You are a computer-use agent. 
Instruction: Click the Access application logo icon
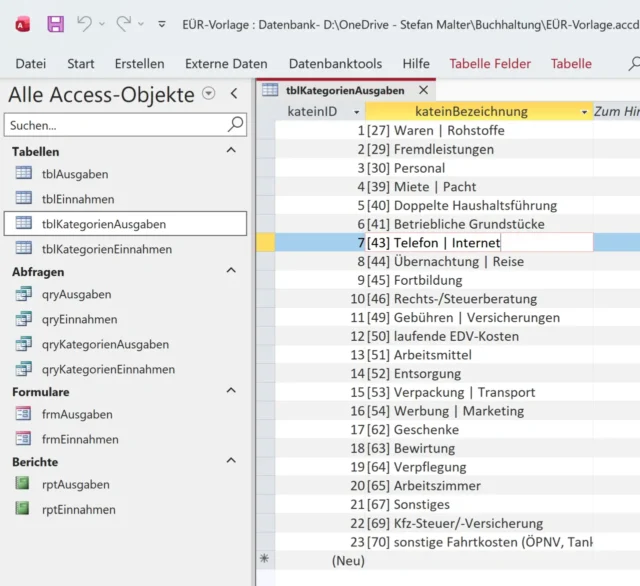pyautogui.click(x=22, y=22)
